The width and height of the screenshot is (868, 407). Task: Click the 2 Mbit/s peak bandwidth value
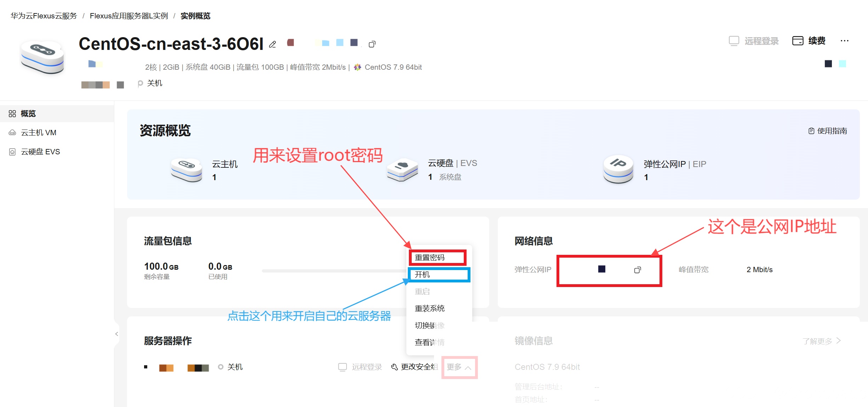point(760,270)
